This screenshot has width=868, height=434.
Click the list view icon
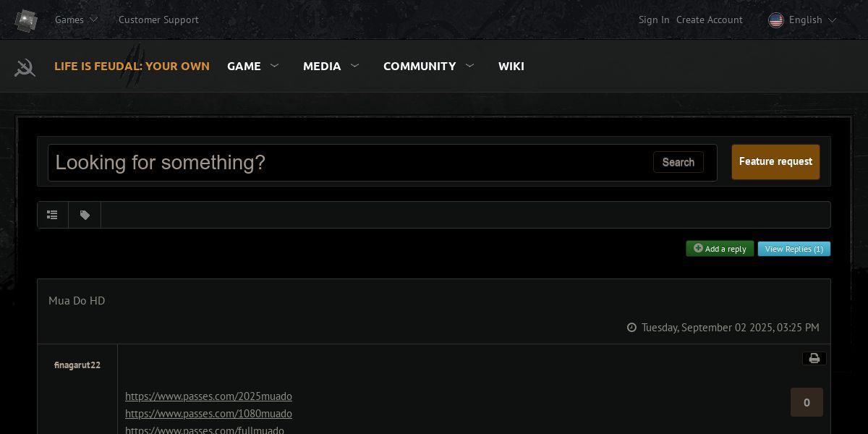pyautogui.click(x=53, y=215)
